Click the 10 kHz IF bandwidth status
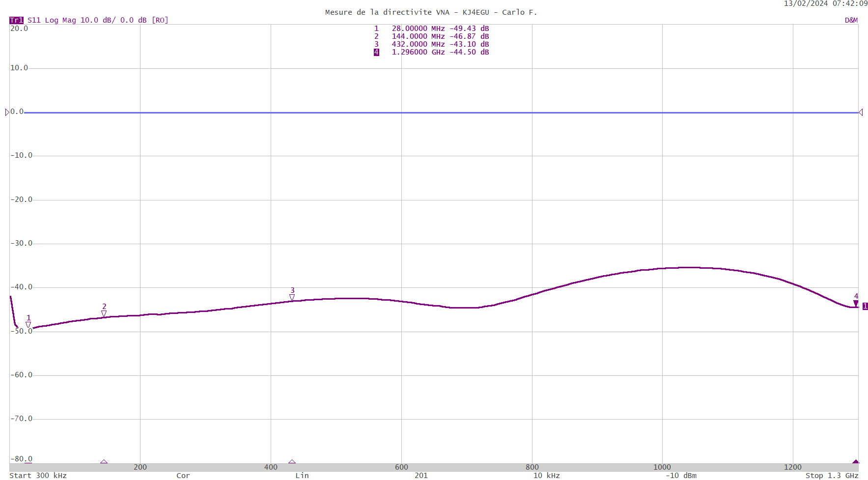The image size is (868, 480). 546,475
